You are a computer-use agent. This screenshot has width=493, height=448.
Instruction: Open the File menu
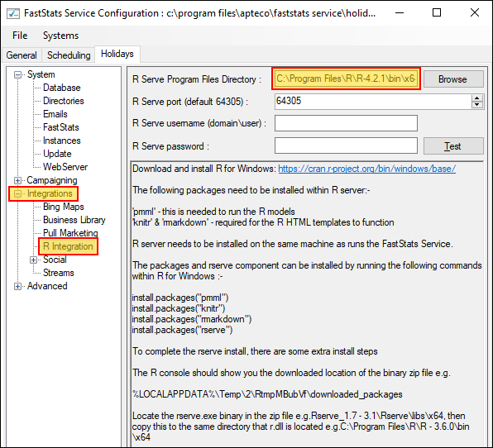click(20, 36)
